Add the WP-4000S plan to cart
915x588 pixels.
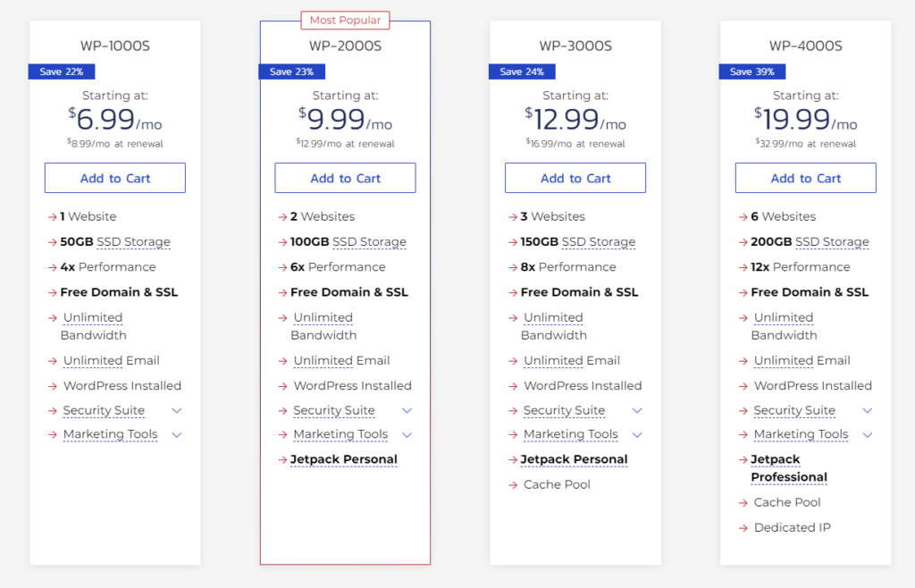click(x=805, y=178)
